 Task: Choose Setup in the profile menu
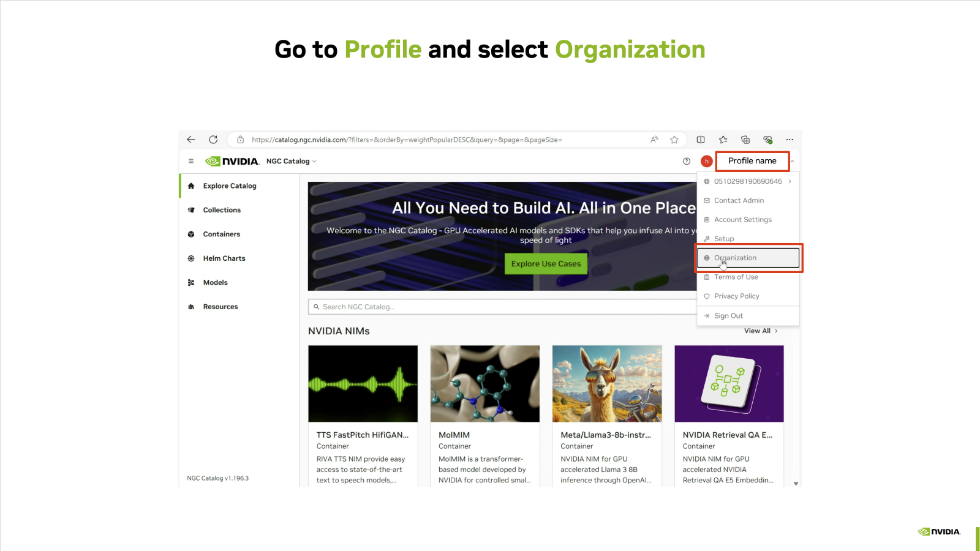pos(748,238)
